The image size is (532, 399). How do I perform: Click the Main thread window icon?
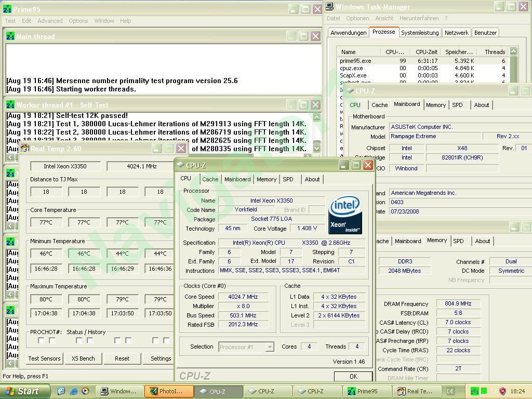[x=10, y=36]
